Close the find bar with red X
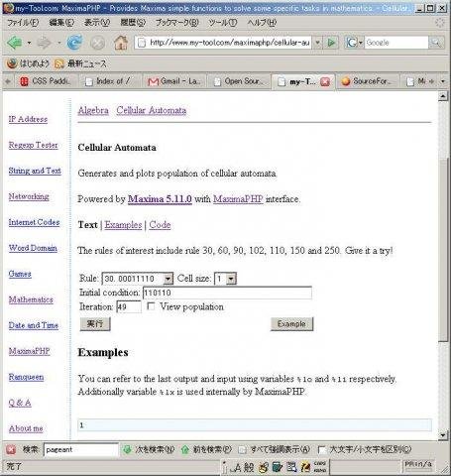The height and width of the screenshot is (476, 451). (x=11, y=449)
